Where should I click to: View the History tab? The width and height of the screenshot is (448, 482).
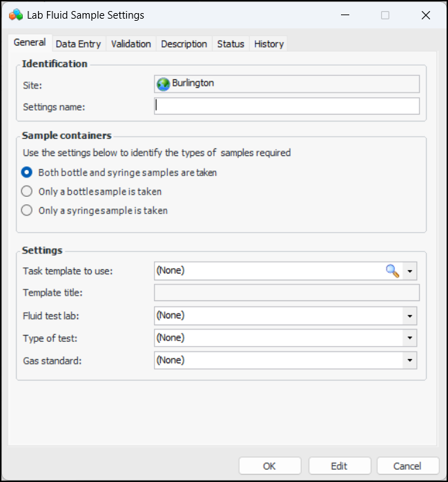[x=269, y=44]
